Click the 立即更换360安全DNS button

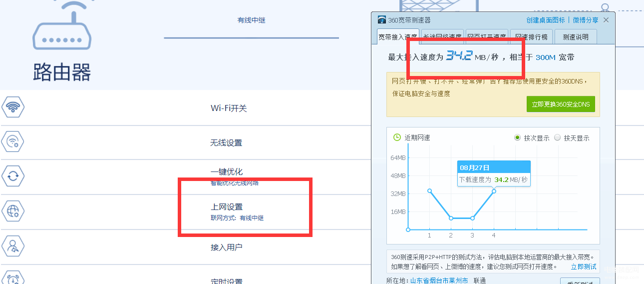pyautogui.click(x=561, y=104)
